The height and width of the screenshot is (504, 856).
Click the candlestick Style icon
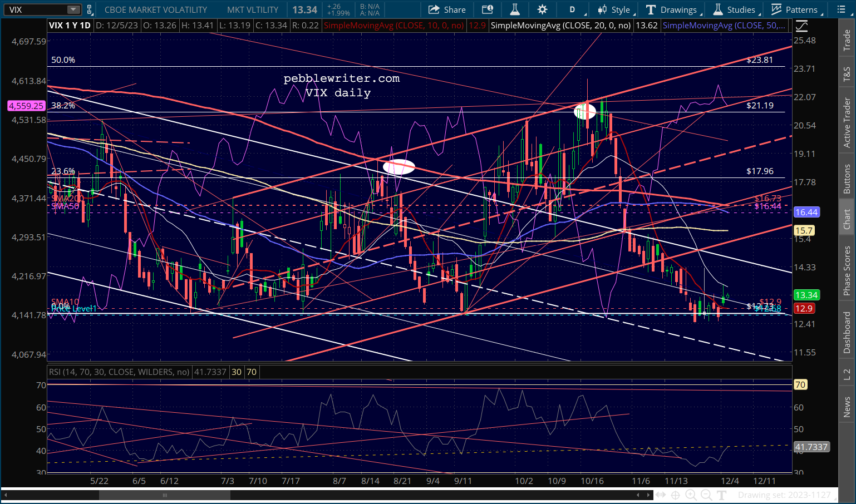[x=602, y=9]
